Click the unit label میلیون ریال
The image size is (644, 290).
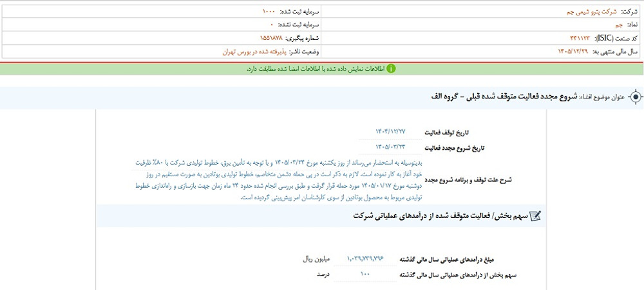316,260
